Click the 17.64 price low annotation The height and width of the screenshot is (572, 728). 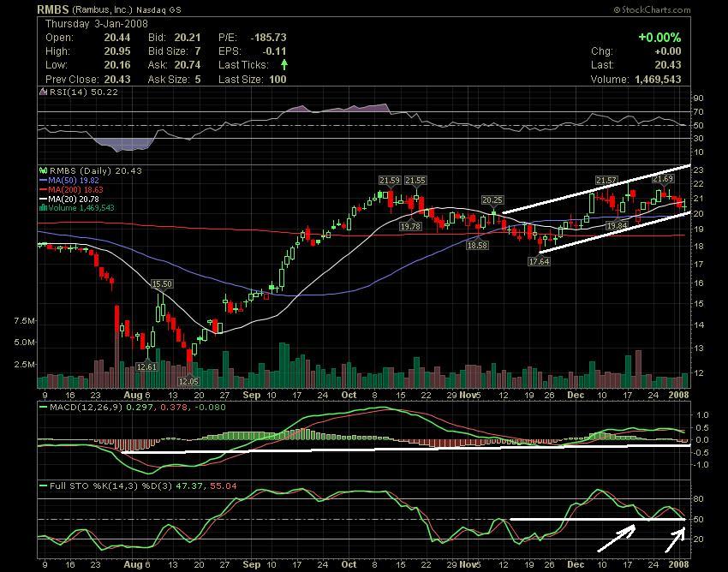(x=539, y=261)
